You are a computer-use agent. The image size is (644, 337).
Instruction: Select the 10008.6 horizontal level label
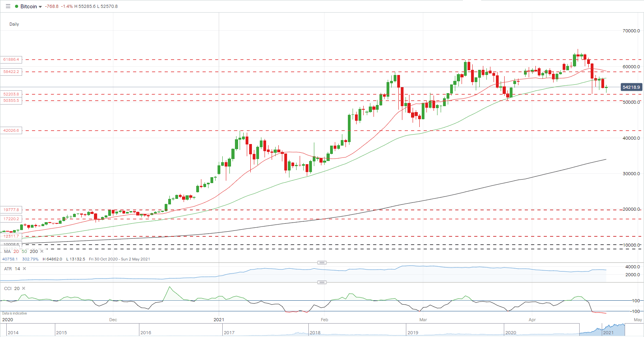coord(11,245)
